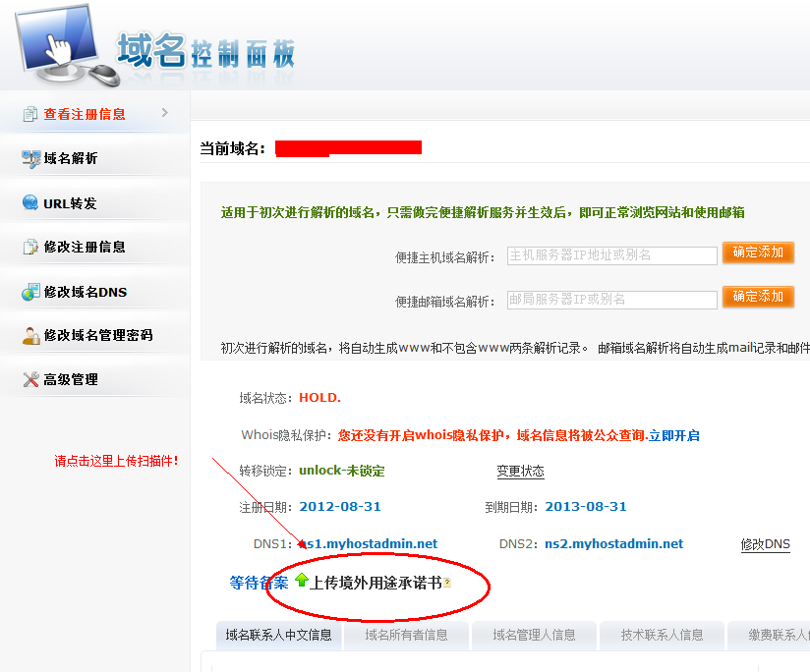Click the 高级管理 tools icon
The image size is (810, 672).
coord(30,380)
